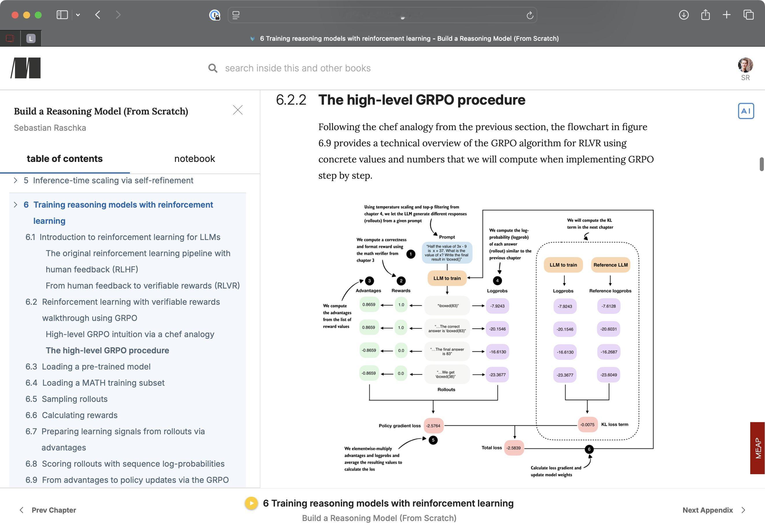Viewport: 765px width, 532px height.
Task: Go back to the previous page
Action: pos(98,15)
